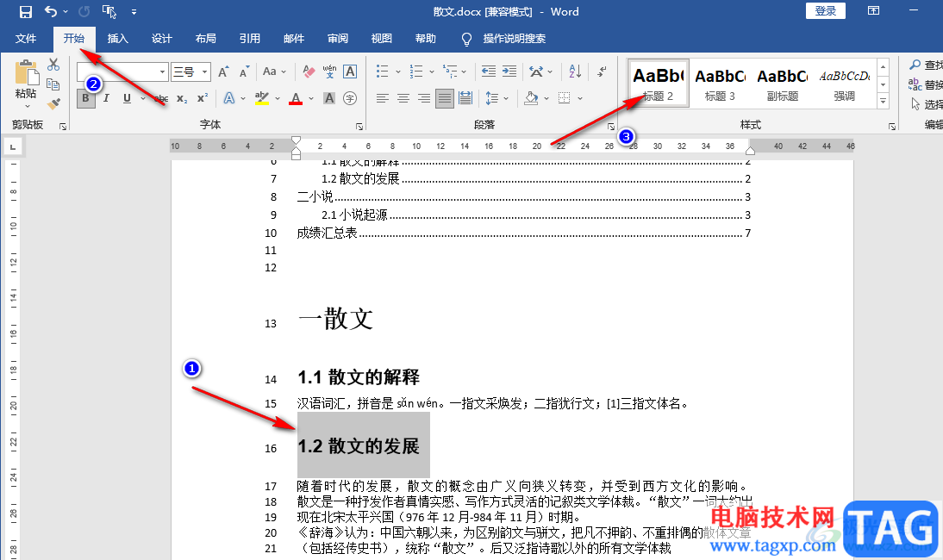The width and height of the screenshot is (943, 560).
Task: Apply character border icon
Action: pos(350,72)
